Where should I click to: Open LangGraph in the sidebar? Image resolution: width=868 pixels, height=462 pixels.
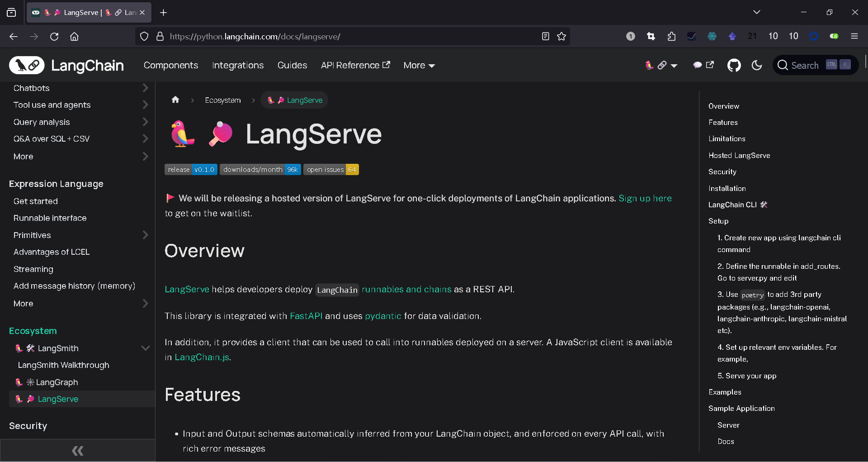(47, 382)
